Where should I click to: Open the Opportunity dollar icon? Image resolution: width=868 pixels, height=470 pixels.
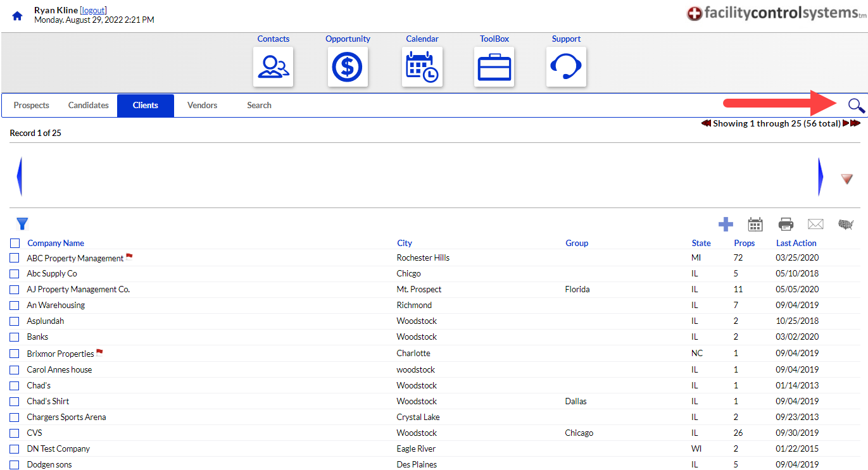[x=348, y=66]
